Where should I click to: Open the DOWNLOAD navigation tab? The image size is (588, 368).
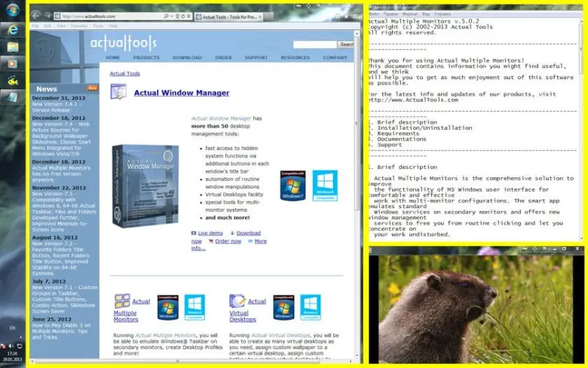coord(187,57)
